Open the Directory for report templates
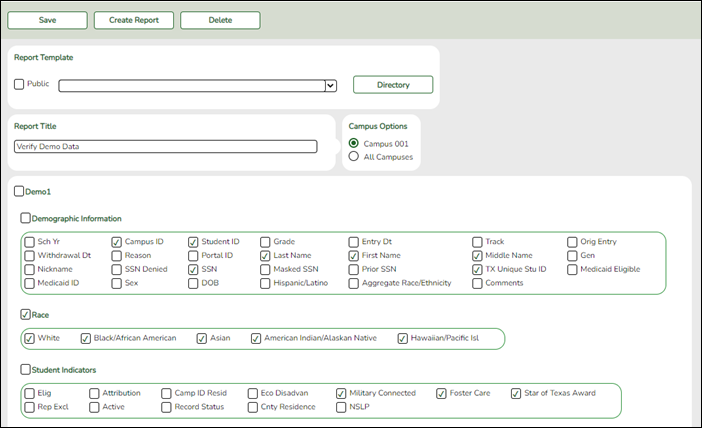Image resolution: width=702 pixels, height=428 pixels. click(393, 85)
